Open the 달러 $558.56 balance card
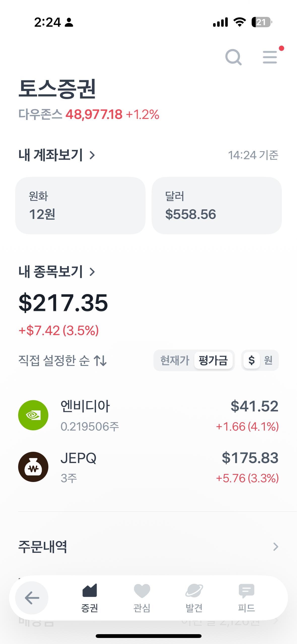Image resolution: width=297 pixels, height=644 pixels. coord(217,206)
